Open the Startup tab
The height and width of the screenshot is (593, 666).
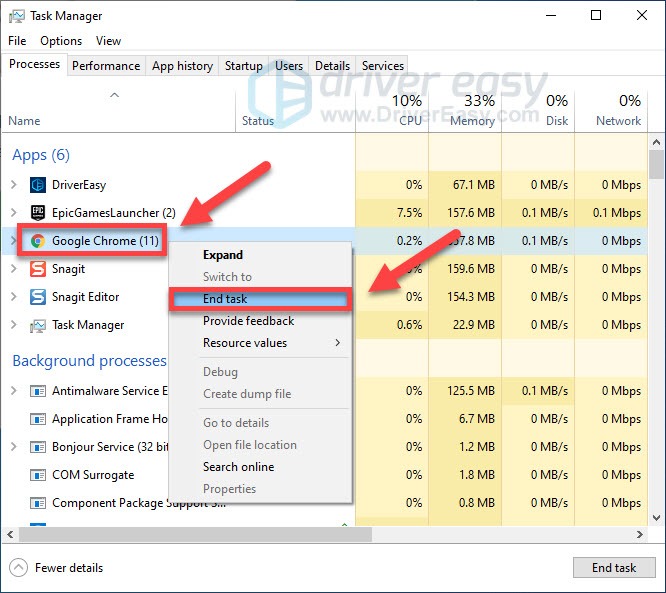pyautogui.click(x=243, y=66)
